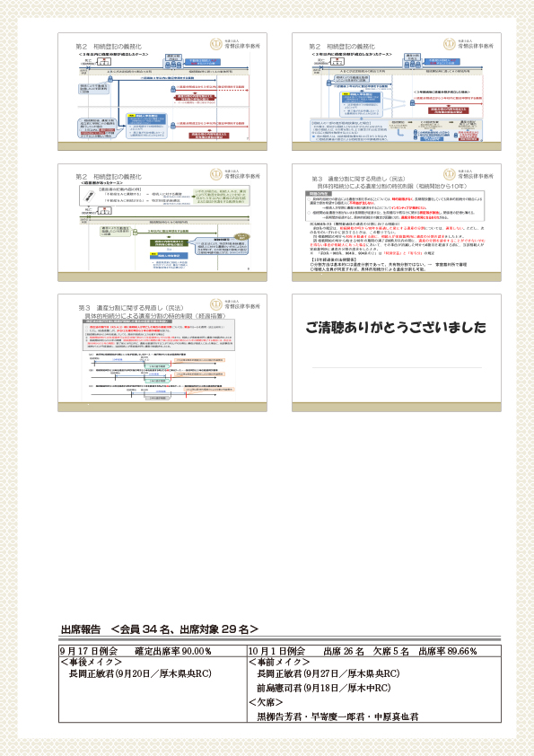Open slide for 3年以内に遺産分割が成立しなかったケース
This screenshot has height=756, width=534.
coord(396,92)
